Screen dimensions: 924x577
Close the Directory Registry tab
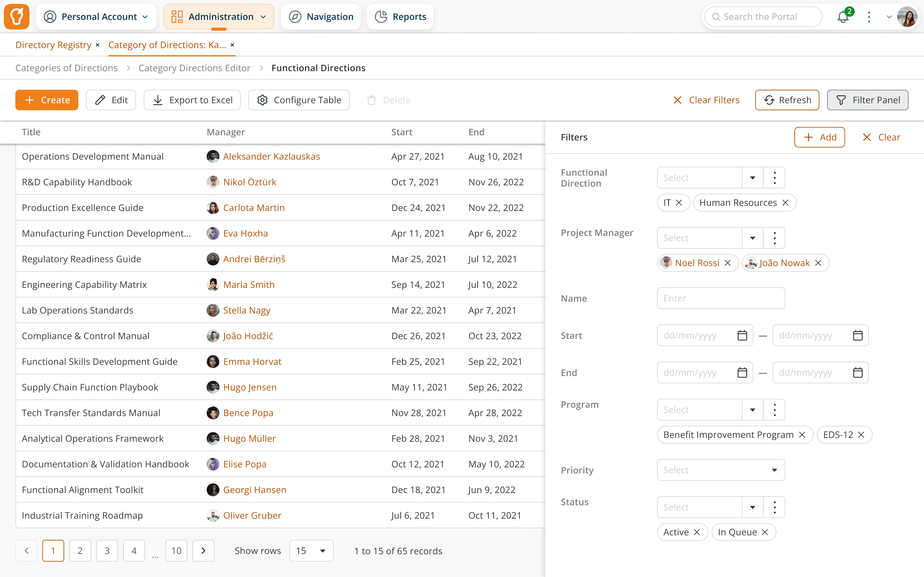98,45
